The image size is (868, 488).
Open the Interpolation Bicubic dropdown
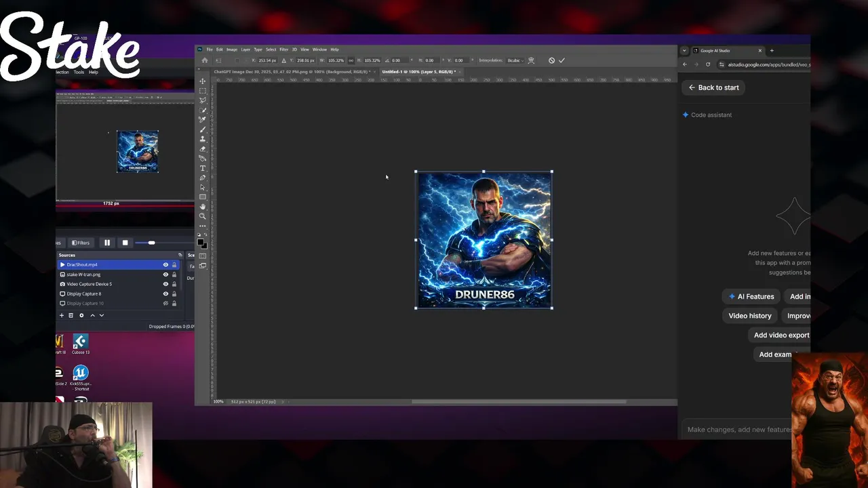pyautogui.click(x=515, y=60)
